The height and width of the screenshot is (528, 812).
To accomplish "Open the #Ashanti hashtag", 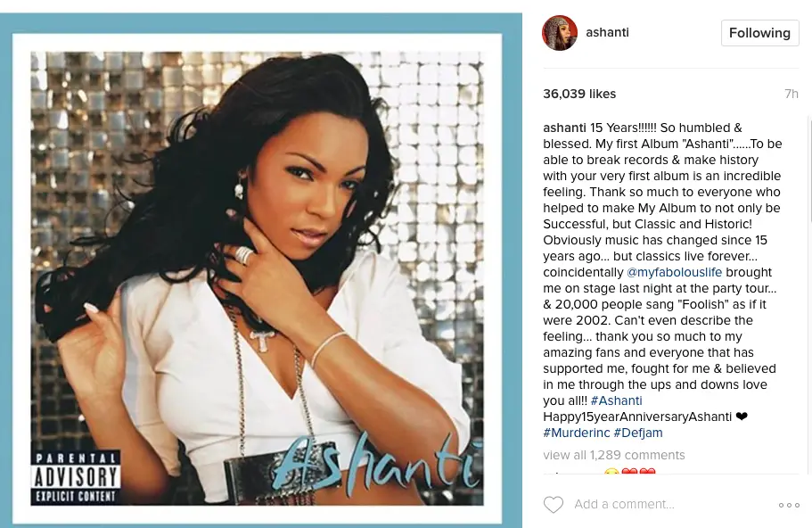I will click(x=616, y=400).
